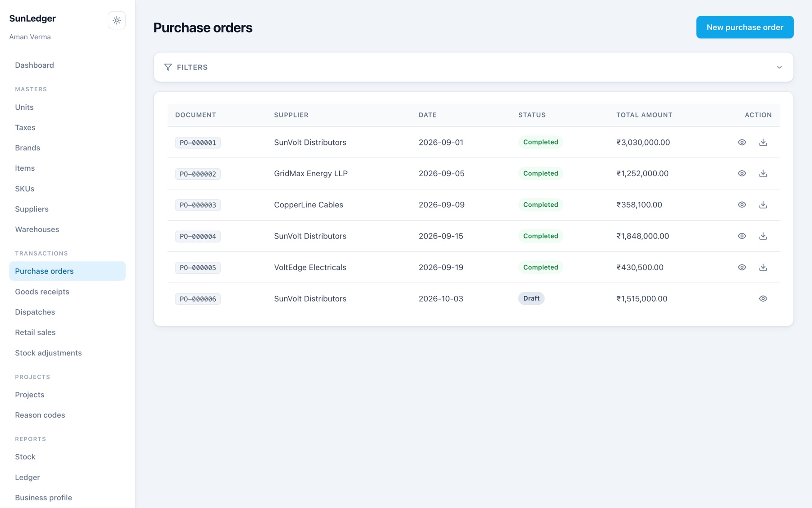812x508 pixels.
Task: Open Items master list
Action: point(67,168)
